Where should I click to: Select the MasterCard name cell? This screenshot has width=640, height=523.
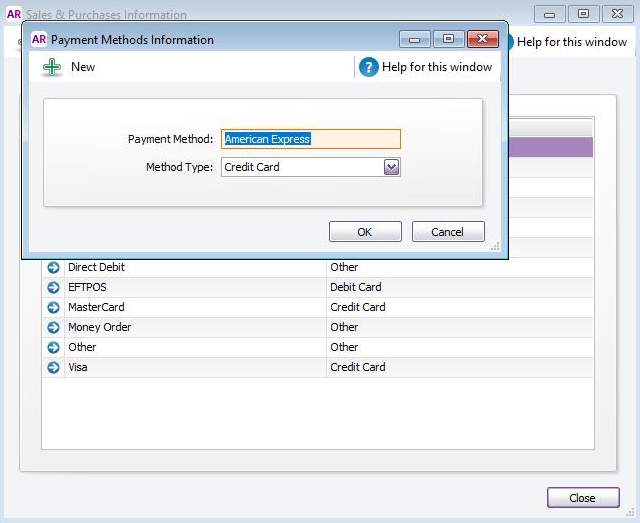click(196, 307)
